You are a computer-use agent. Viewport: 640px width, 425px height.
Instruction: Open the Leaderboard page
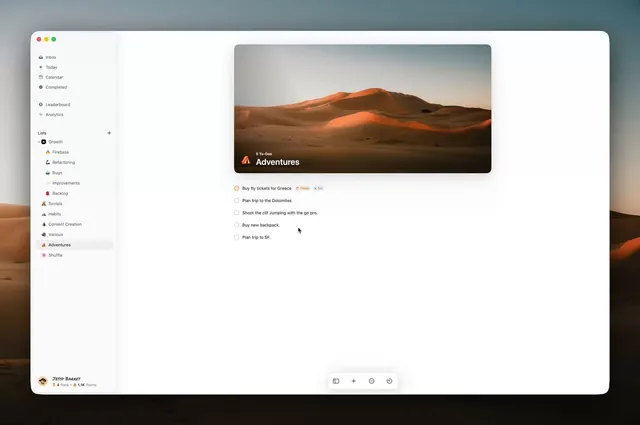[54, 105]
